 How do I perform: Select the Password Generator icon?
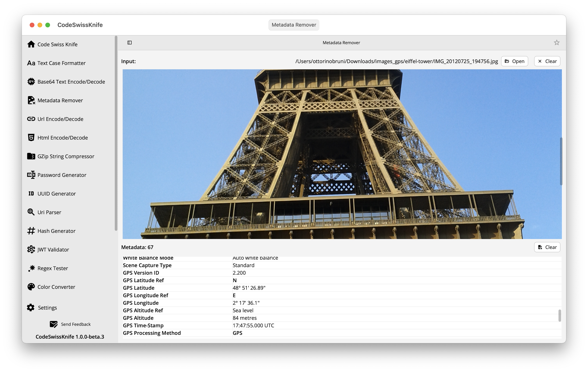[x=31, y=175]
